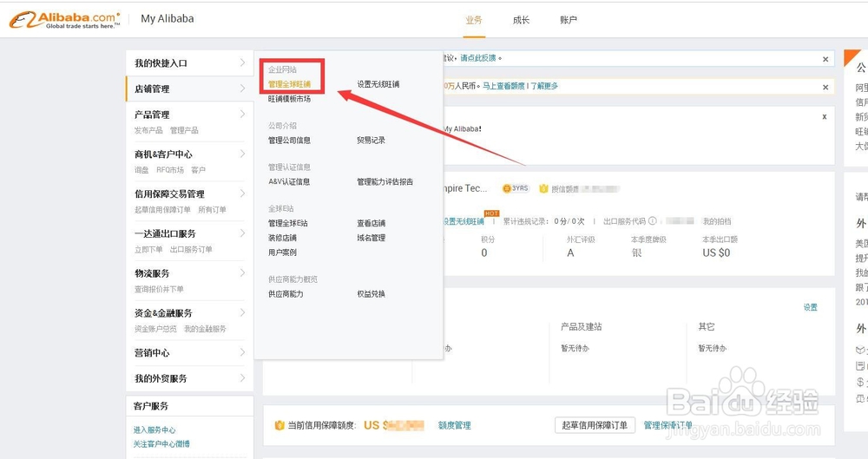Click the 设置无线旺铺 HOT link
The image size is (868, 459).
[464, 221]
